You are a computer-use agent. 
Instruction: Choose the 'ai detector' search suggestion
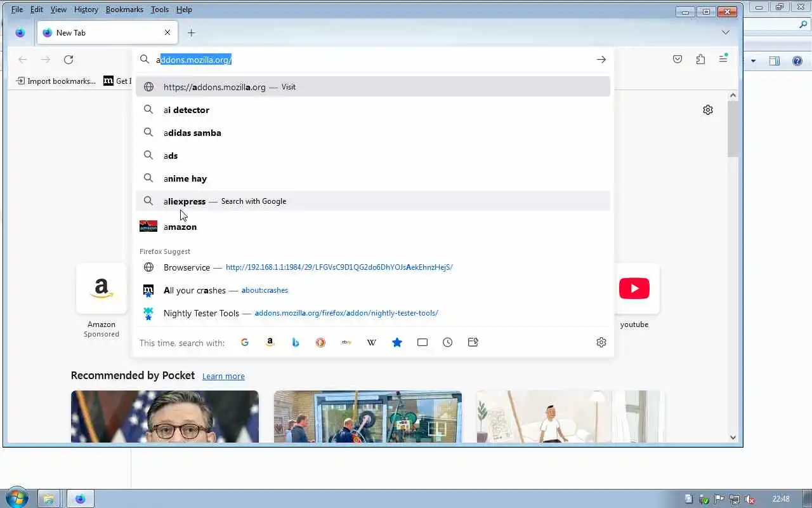(x=373, y=110)
